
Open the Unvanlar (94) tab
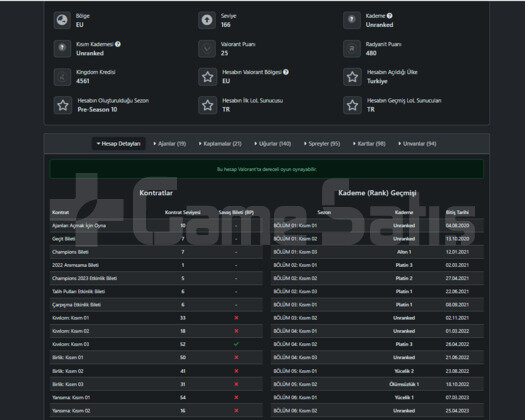pos(417,144)
